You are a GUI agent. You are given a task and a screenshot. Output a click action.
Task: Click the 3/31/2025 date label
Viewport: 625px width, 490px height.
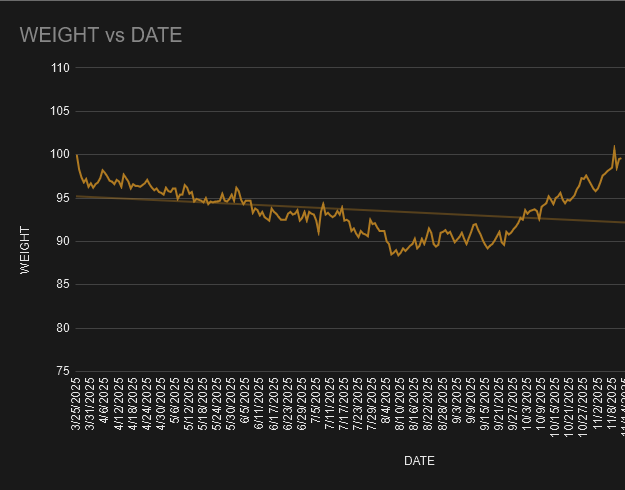pyautogui.click(x=90, y=404)
